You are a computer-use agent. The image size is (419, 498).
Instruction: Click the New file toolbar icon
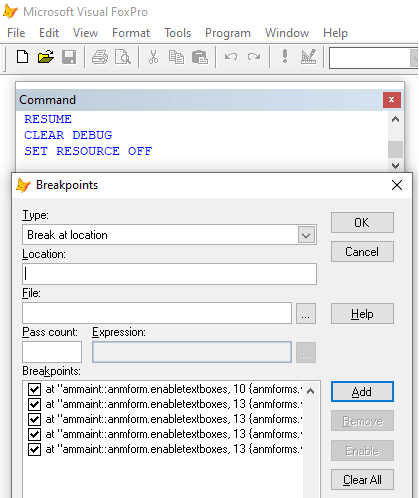(x=22, y=57)
